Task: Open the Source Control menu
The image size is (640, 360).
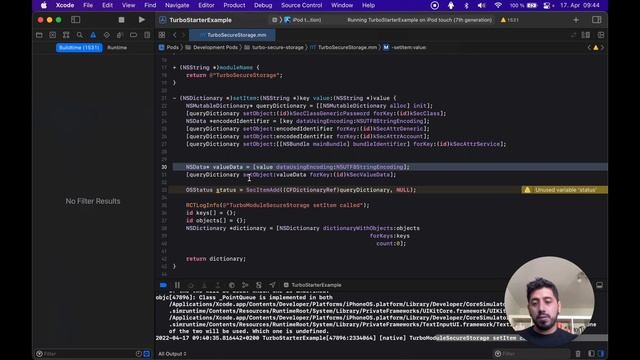Action: point(301,5)
